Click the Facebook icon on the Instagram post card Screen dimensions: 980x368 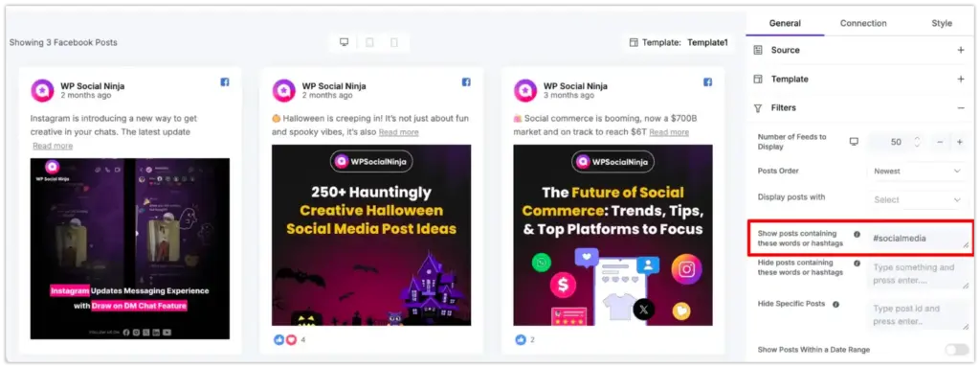pyautogui.click(x=224, y=82)
